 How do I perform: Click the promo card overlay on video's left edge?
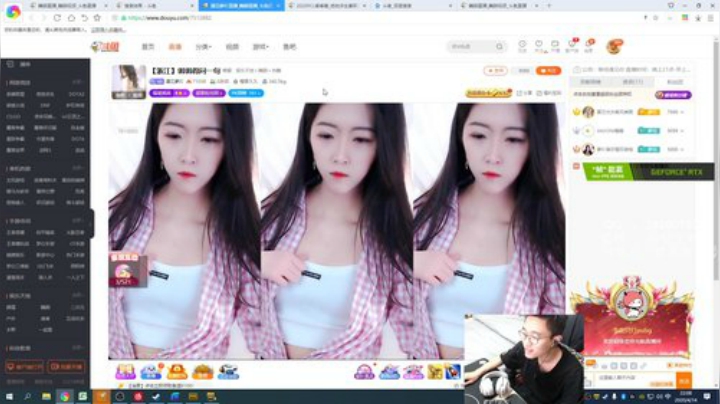[x=127, y=270]
